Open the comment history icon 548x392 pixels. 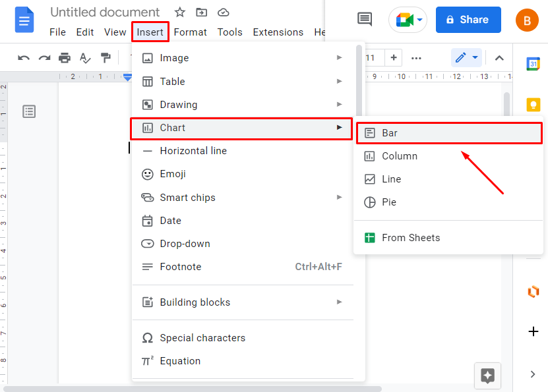(365, 19)
